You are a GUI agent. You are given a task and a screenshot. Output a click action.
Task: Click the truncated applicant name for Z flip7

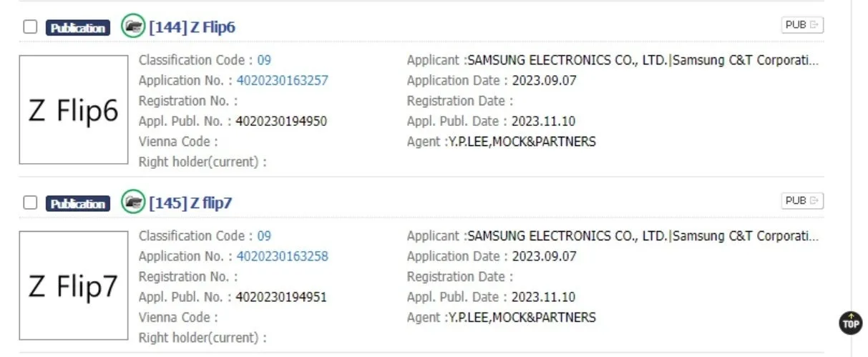pos(642,236)
